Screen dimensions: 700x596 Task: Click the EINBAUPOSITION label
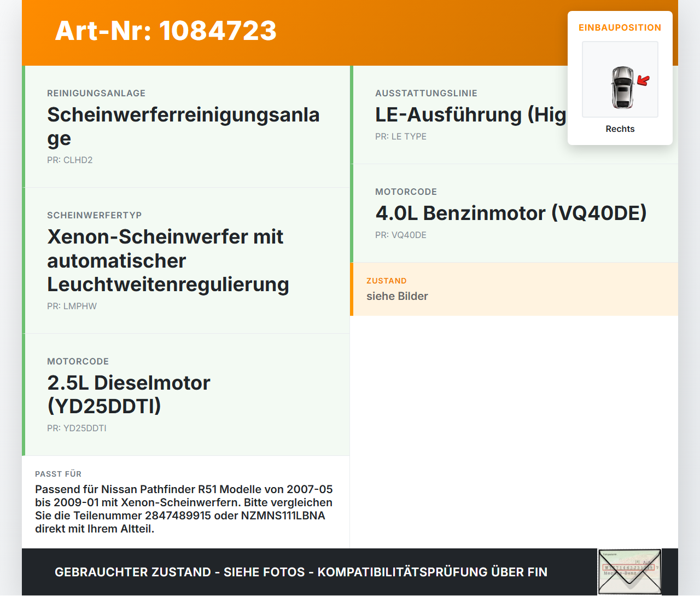click(620, 27)
